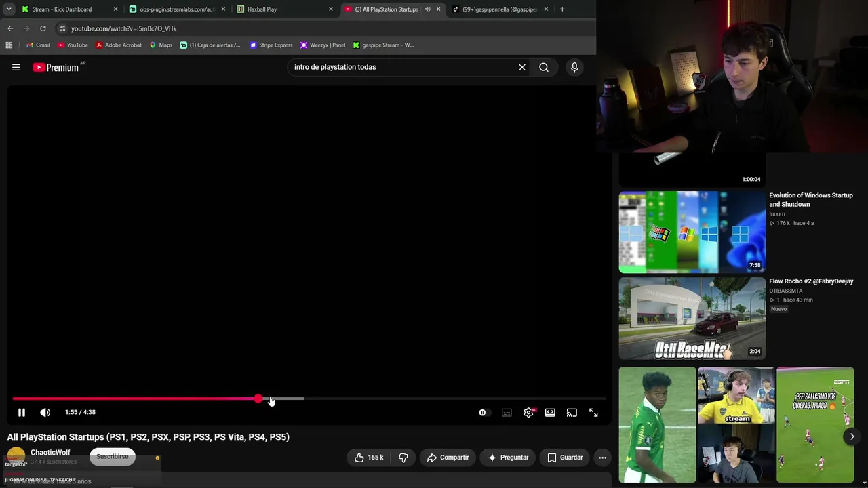Share the video via Compartir
The height and width of the screenshot is (488, 868).
click(448, 457)
